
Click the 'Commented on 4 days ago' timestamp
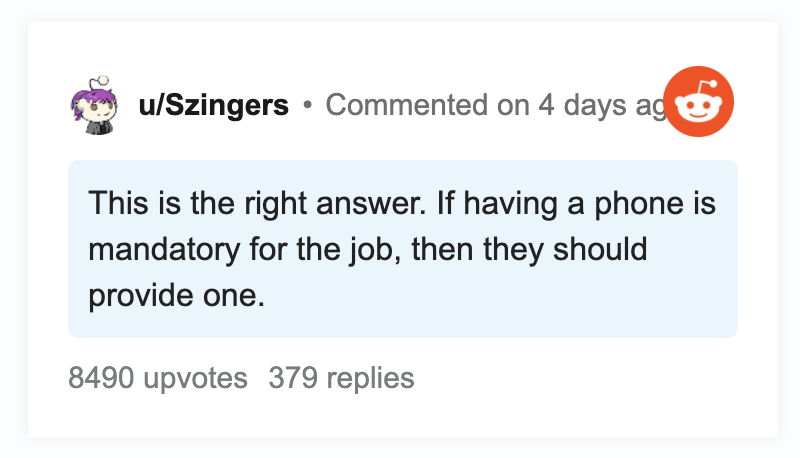[x=495, y=106]
